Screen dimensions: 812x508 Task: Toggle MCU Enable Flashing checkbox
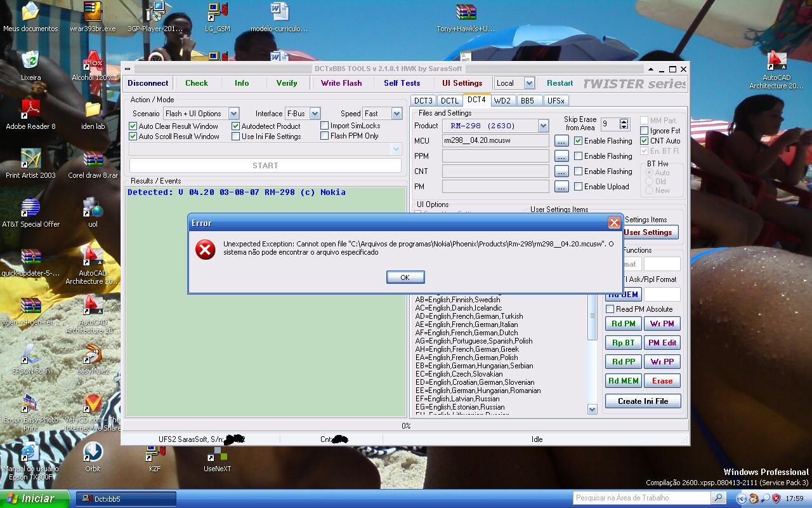tap(579, 141)
